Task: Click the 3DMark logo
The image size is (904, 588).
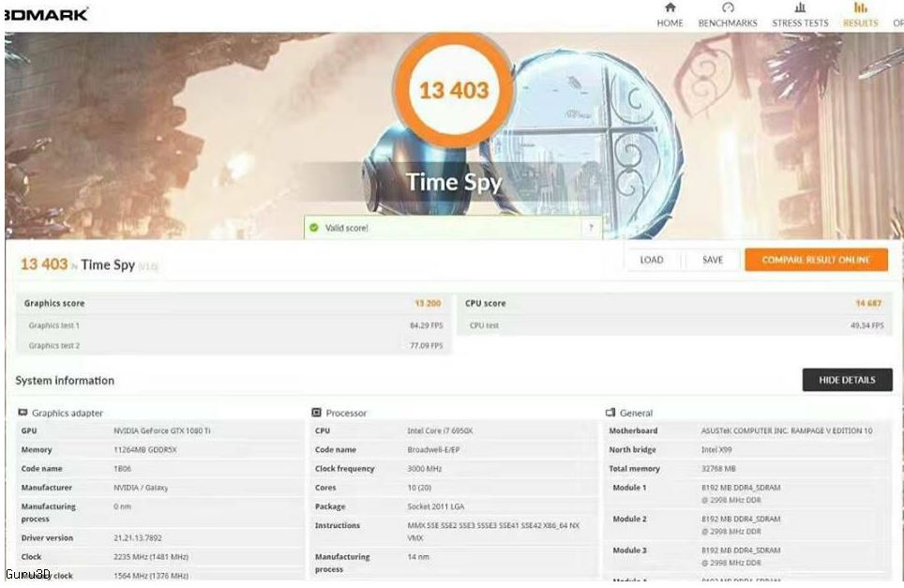Action: point(45,14)
